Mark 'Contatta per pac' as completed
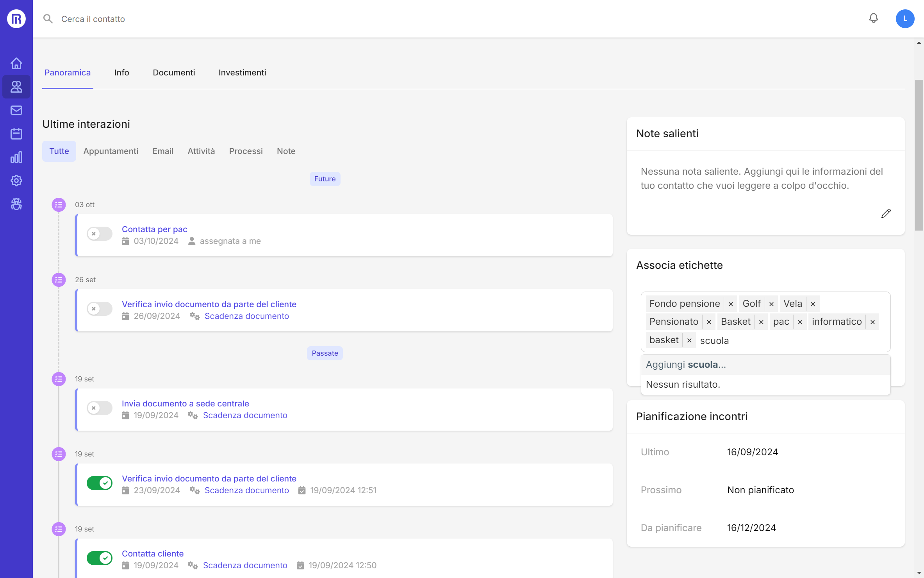Image resolution: width=924 pixels, height=578 pixels. [99, 234]
